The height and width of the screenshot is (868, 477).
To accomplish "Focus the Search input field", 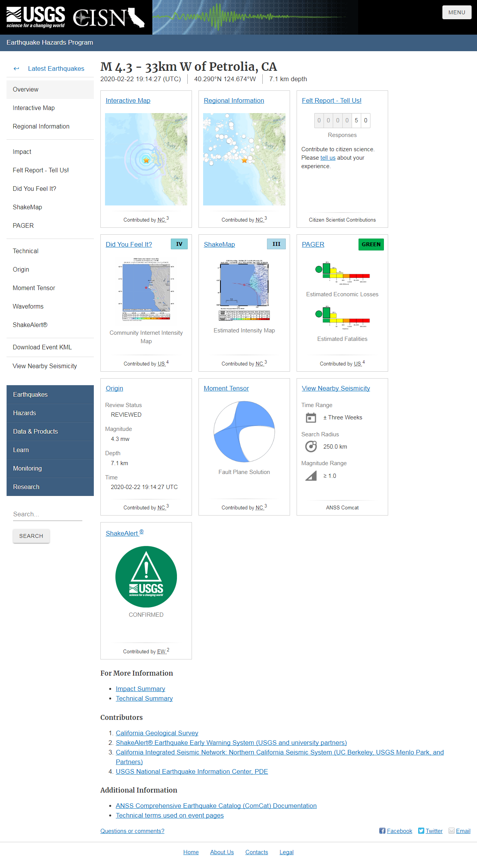I will (x=48, y=514).
